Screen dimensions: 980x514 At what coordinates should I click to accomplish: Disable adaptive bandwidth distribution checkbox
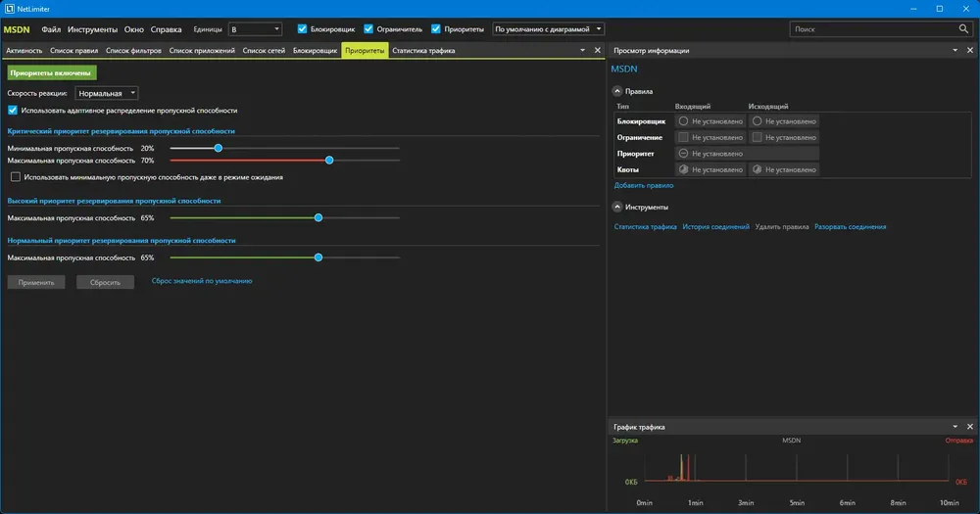point(13,110)
